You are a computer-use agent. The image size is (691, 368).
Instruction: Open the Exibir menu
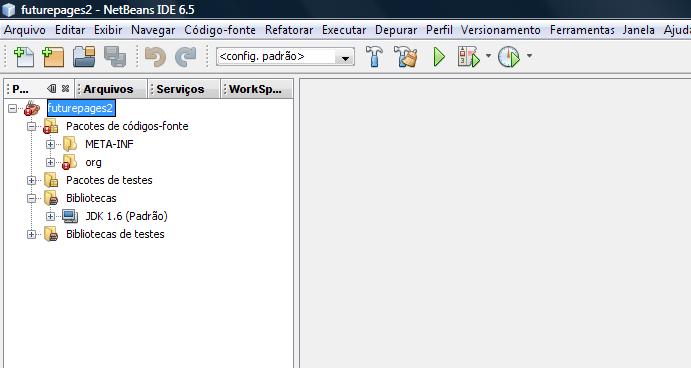tap(108, 30)
